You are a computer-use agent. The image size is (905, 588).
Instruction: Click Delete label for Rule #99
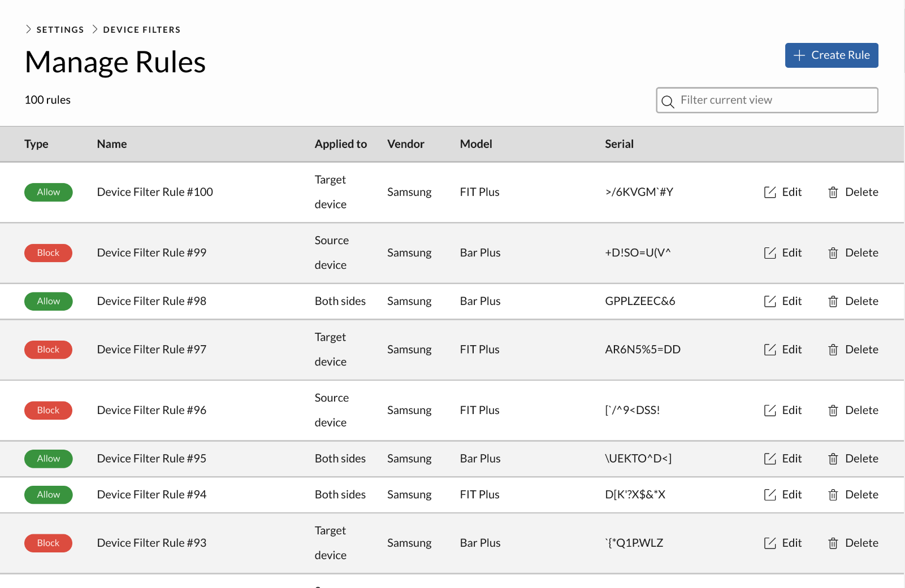coord(862,252)
